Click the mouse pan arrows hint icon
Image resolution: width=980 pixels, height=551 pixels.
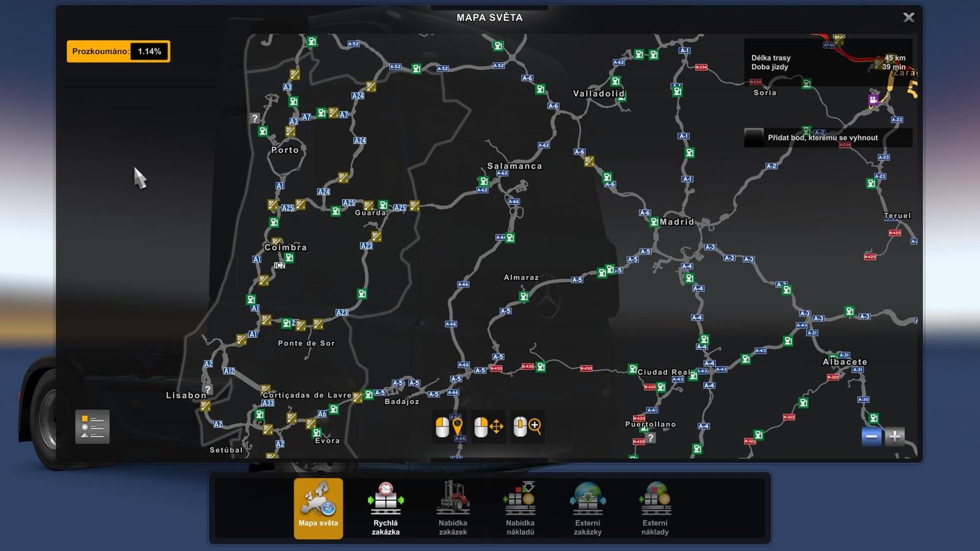488,427
